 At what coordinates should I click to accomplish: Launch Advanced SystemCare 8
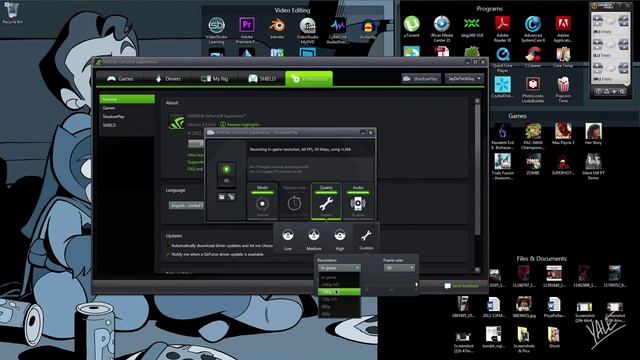coord(533,29)
